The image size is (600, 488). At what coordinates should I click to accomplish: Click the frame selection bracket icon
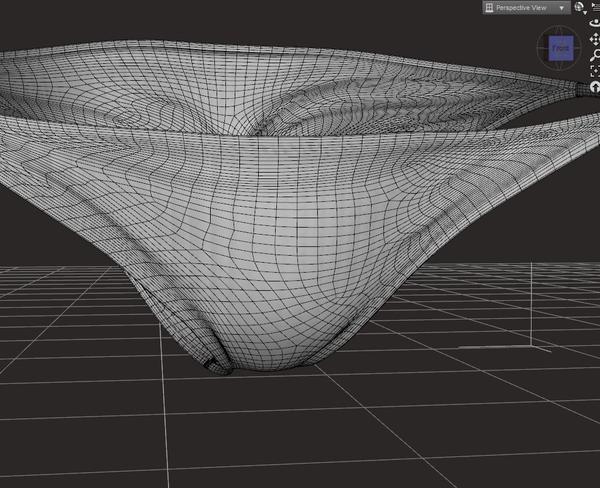[x=595, y=71]
